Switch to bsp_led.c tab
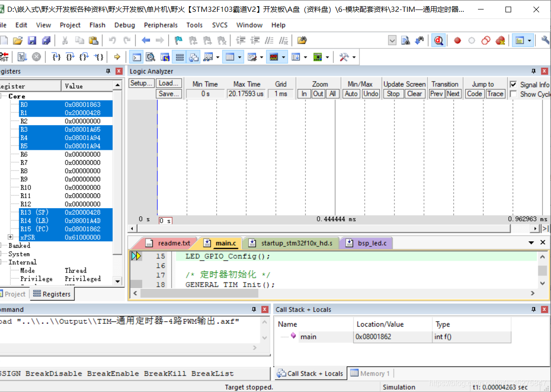This screenshot has height=392, width=551. pyautogui.click(x=367, y=243)
